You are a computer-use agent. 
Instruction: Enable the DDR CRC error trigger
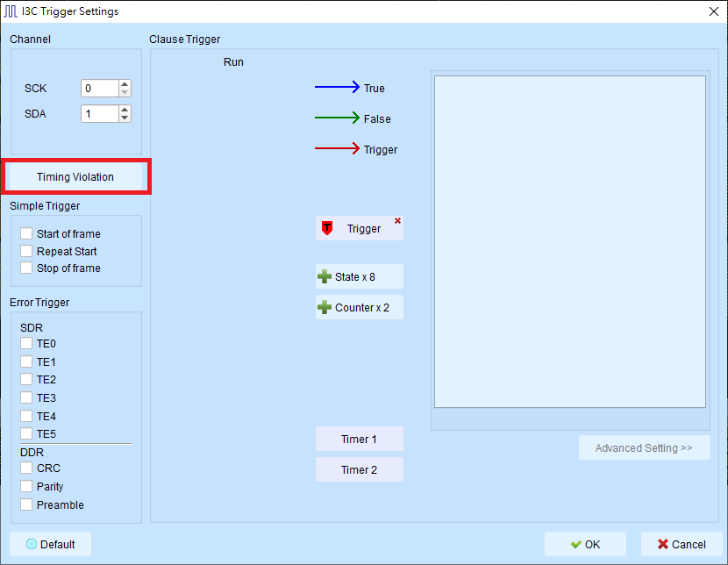click(26, 468)
